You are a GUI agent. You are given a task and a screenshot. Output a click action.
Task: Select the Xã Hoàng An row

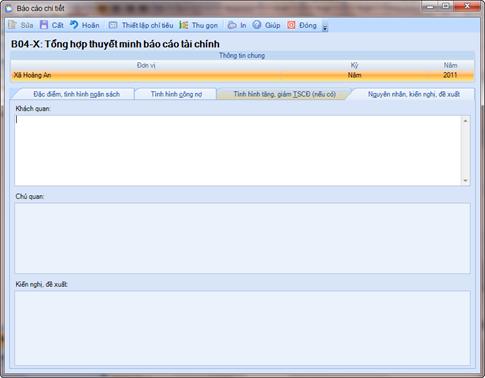tap(242, 75)
